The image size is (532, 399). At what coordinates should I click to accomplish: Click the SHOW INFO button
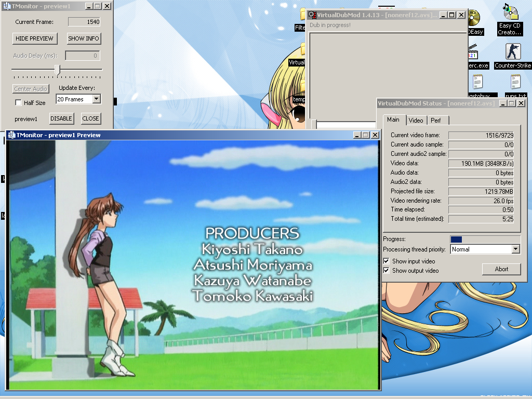tap(84, 38)
